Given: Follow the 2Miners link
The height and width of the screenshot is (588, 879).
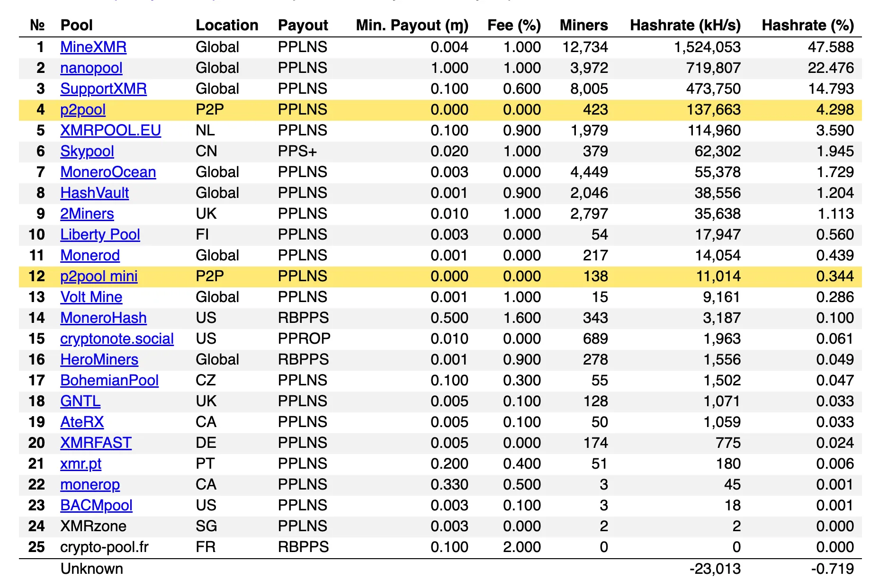Looking at the screenshot, I should [x=87, y=214].
